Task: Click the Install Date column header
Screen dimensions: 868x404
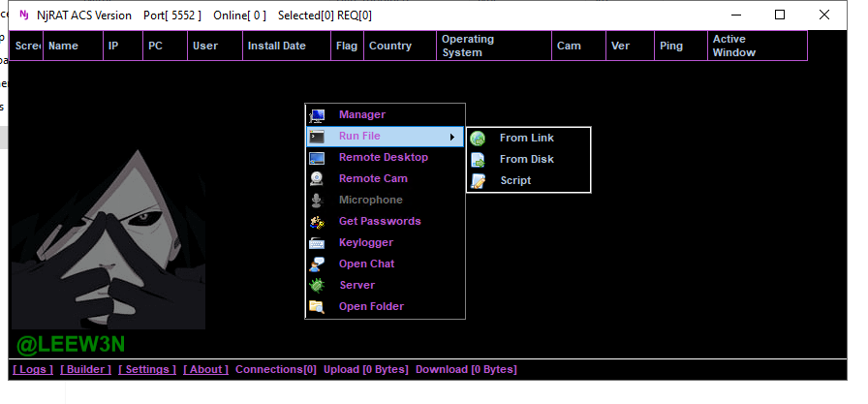Action: pos(276,46)
